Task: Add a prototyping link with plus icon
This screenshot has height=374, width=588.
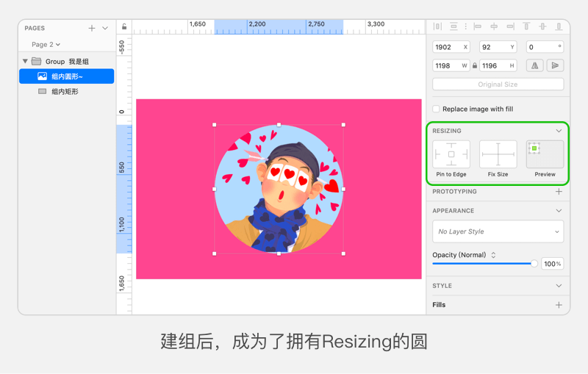Action: tap(559, 192)
